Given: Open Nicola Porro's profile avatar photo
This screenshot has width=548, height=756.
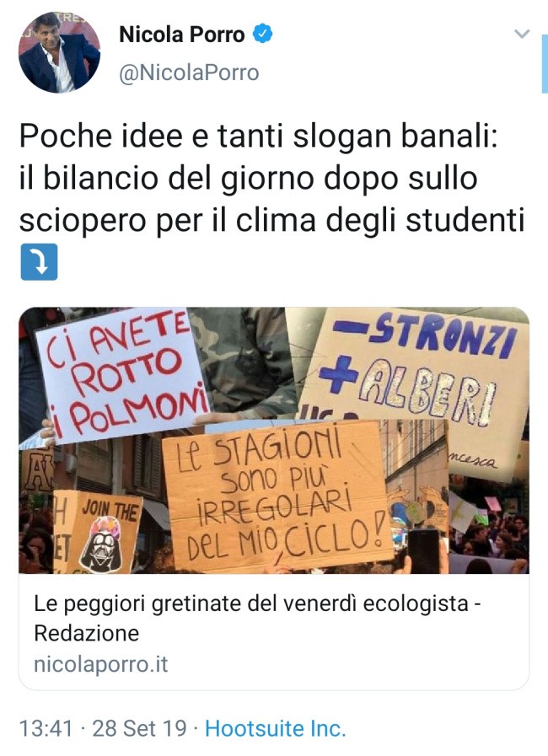Looking at the screenshot, I should [59, 52].
